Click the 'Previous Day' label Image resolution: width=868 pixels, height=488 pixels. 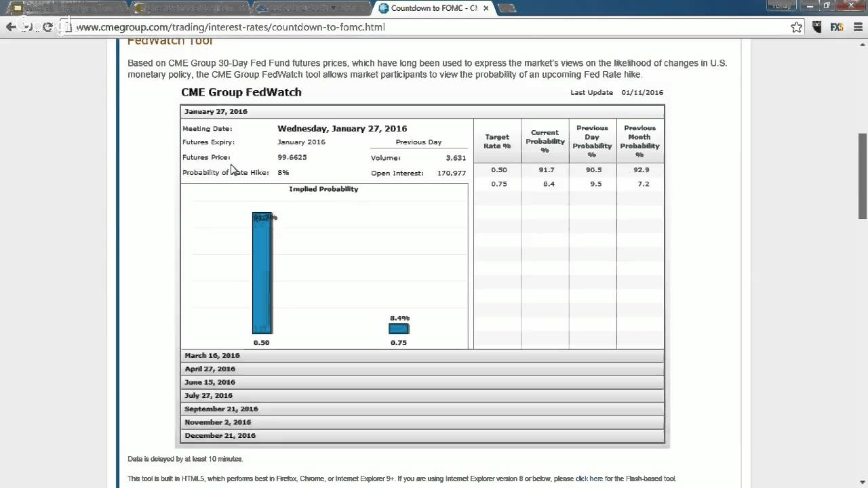(x=418, y=142)
